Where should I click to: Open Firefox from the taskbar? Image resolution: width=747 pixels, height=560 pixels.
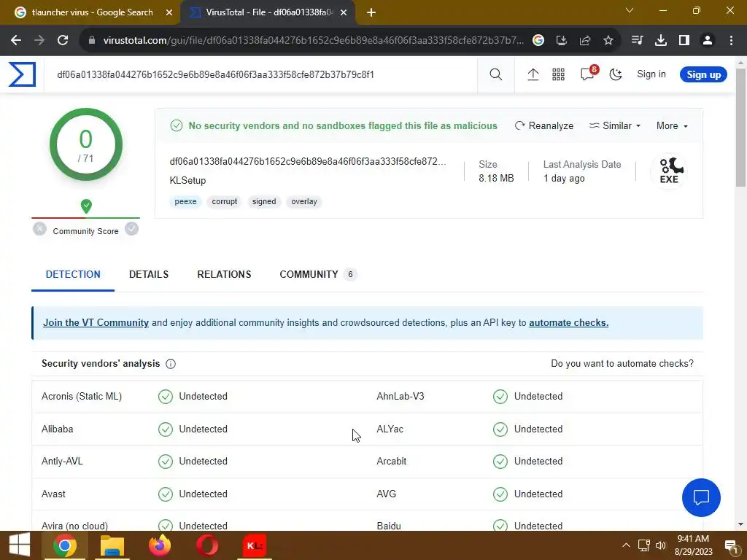point(160,545)
